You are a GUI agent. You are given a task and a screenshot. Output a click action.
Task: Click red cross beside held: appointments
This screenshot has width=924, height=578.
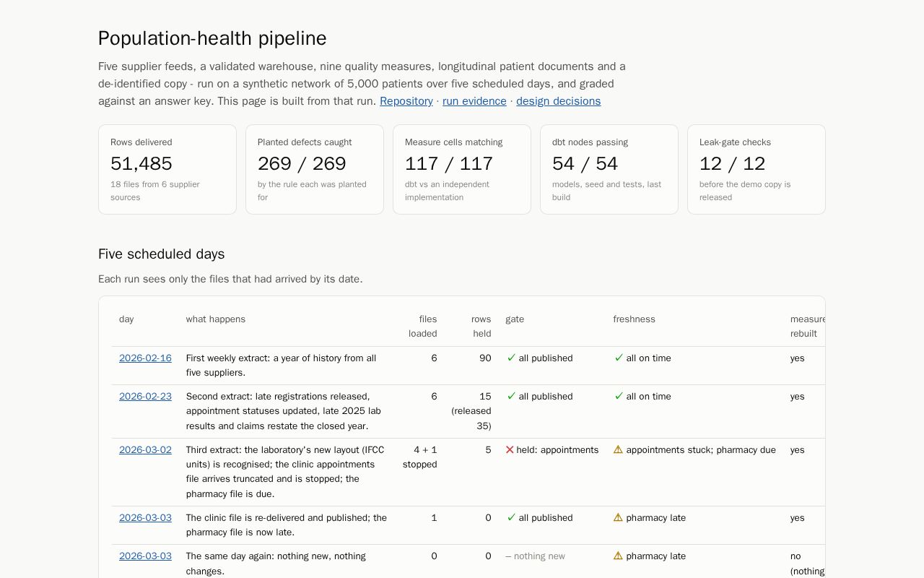tap(510, 449)
